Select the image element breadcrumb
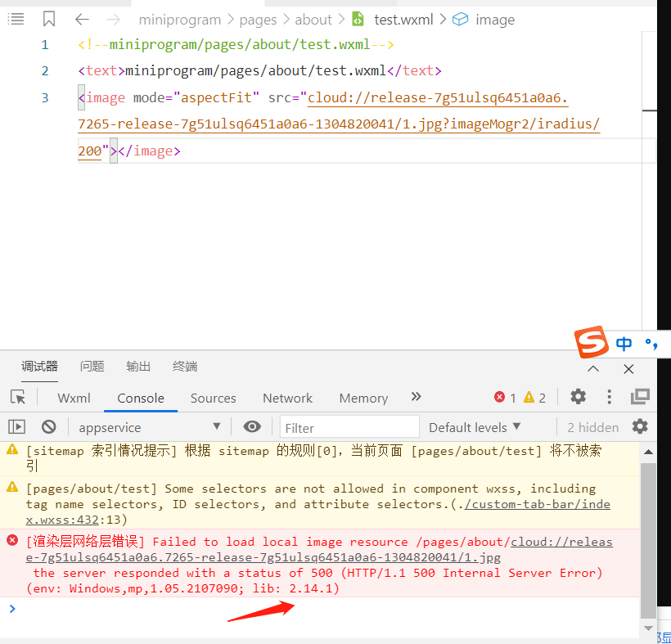671x644 pixels. [x=495, y=20]
